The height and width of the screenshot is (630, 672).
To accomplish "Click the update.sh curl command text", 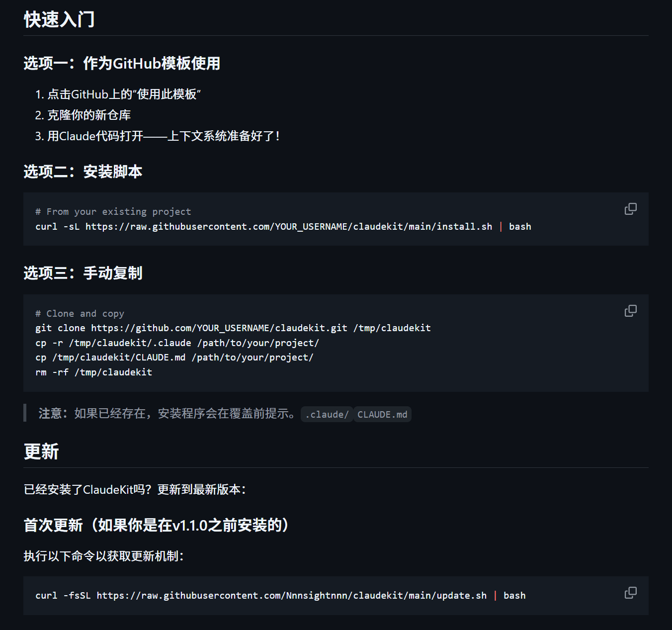I will (280, 596).
